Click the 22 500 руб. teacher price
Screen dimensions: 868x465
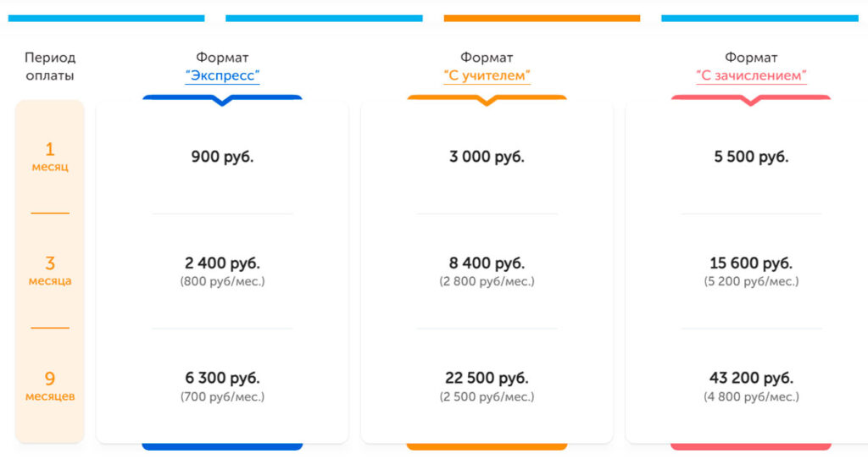(x=487, y=378)
